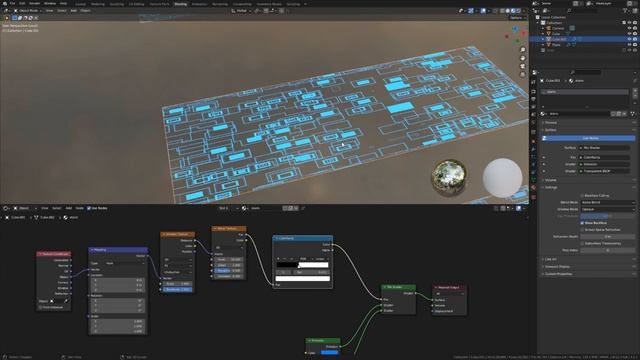Click Surface Mix Shader selector
The height and width of the screenshot is (360, 640).
coord(604,148)
